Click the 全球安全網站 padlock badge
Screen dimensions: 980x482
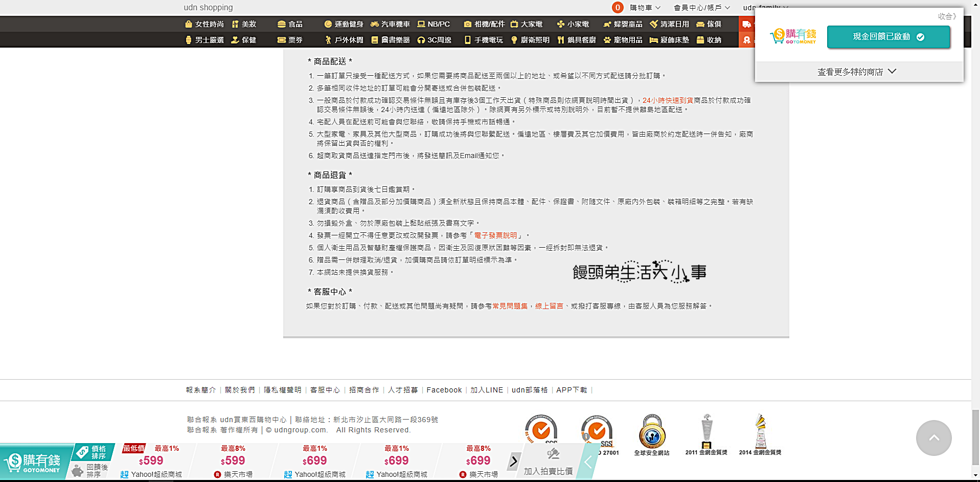[x=652, y=432]
